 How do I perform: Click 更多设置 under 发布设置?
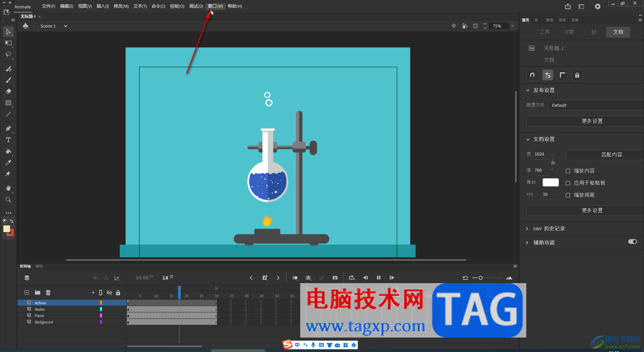tap(592, 121)
